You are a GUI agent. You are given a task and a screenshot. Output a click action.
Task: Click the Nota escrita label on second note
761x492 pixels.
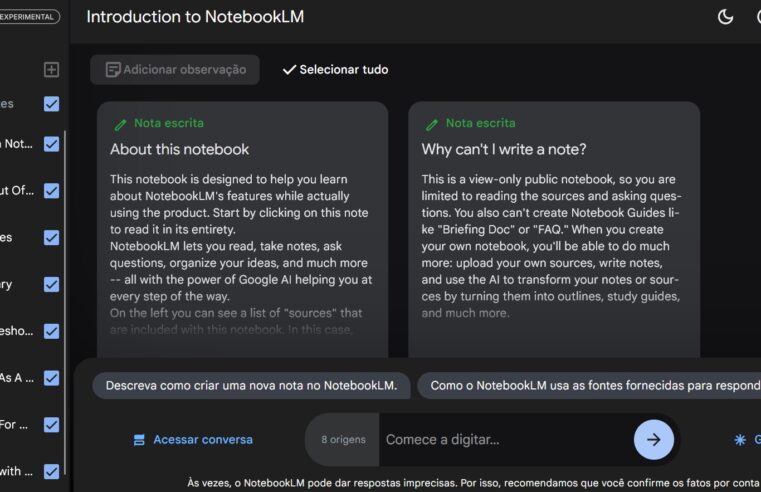pyautogui.click(x=480, y=123)
